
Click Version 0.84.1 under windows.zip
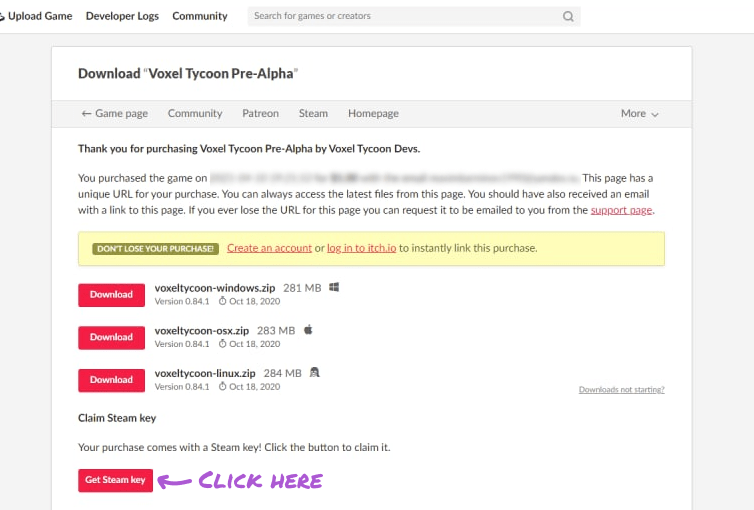[182, 301]
